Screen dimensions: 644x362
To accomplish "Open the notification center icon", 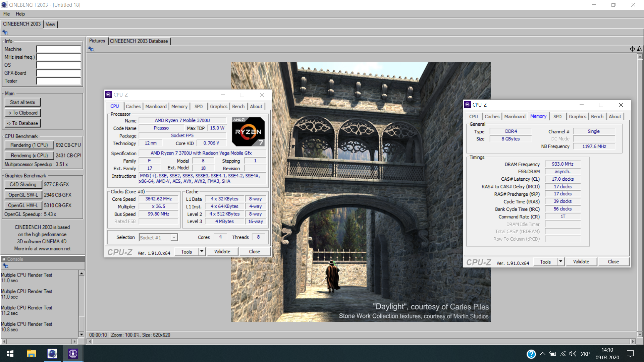I will coord(630,354).
